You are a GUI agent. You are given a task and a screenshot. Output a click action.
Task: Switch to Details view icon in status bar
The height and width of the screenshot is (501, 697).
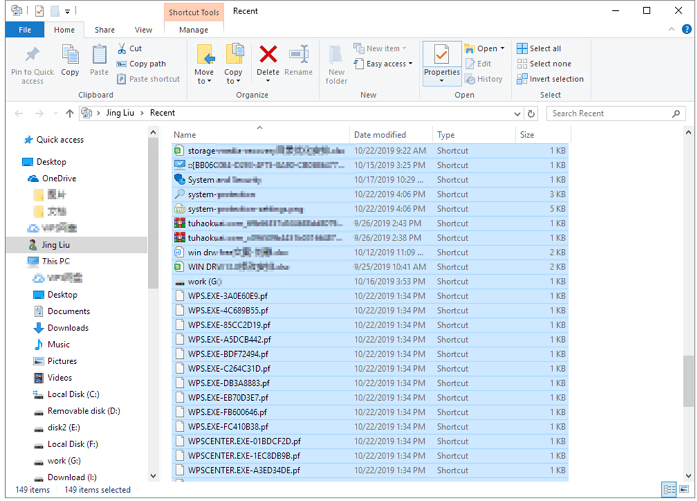point(669,489)
